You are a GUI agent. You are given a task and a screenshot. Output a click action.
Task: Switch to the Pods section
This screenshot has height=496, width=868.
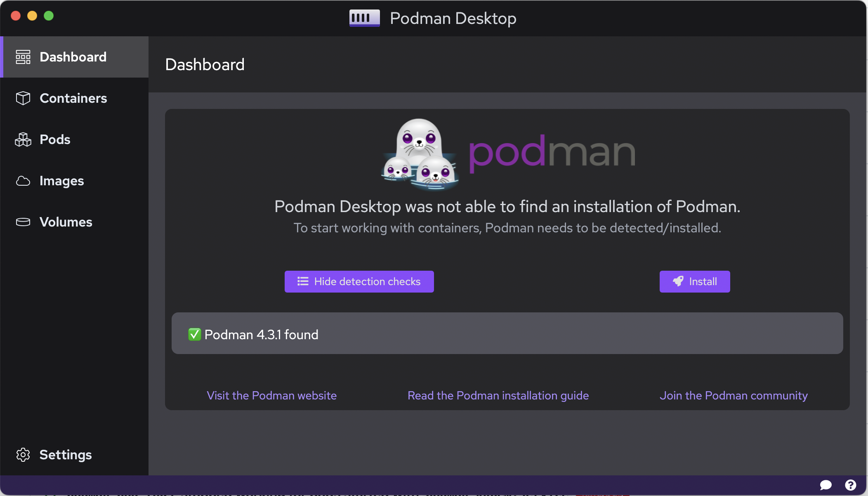tap(55, 139)
